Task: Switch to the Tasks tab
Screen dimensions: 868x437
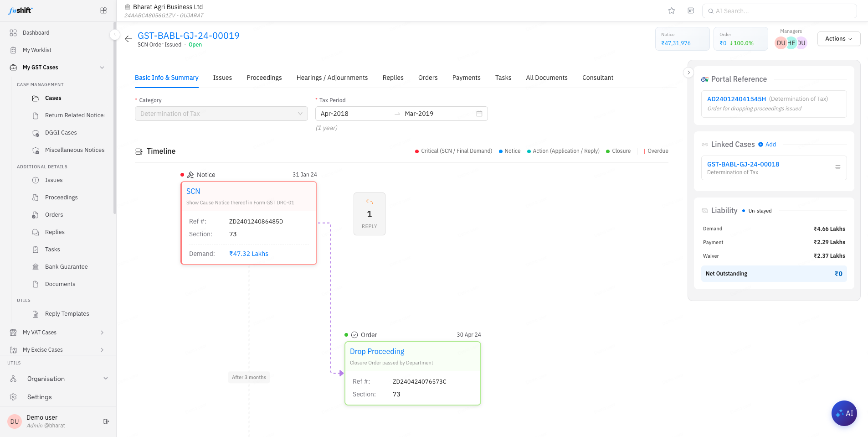Action: click(x=503, y=78)
